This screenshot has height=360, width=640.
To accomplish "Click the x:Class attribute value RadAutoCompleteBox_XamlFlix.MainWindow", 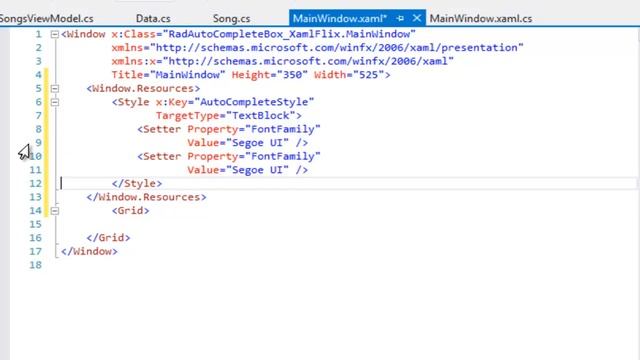I will pyautogui.click(x=289, y=34).
